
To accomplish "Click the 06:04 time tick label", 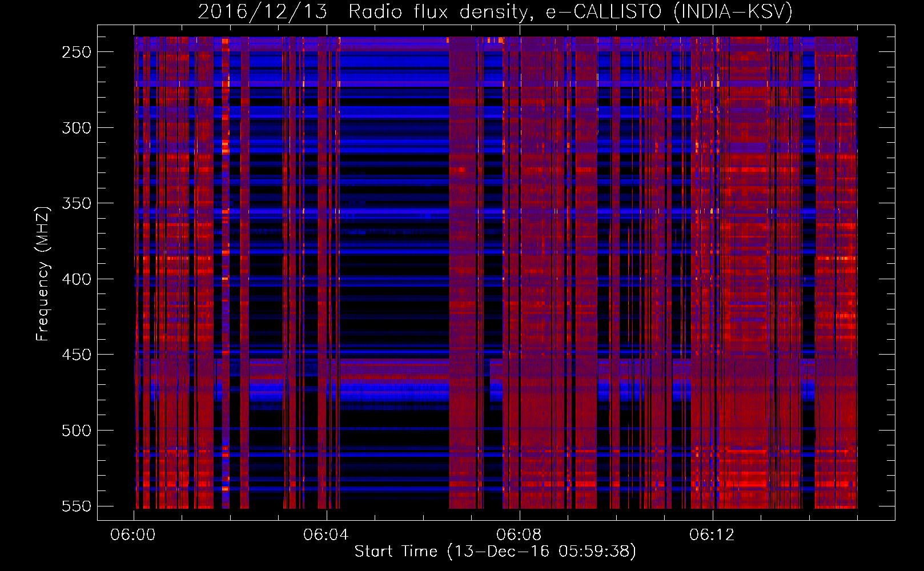I will pos(326,535).
